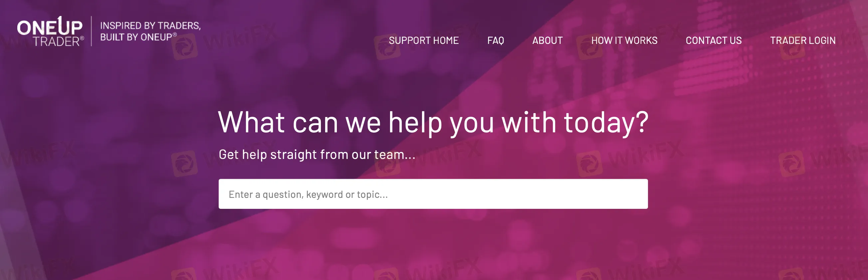
Task: Click the word 'today?' in the main heading
Action: [x=606, y=122]
